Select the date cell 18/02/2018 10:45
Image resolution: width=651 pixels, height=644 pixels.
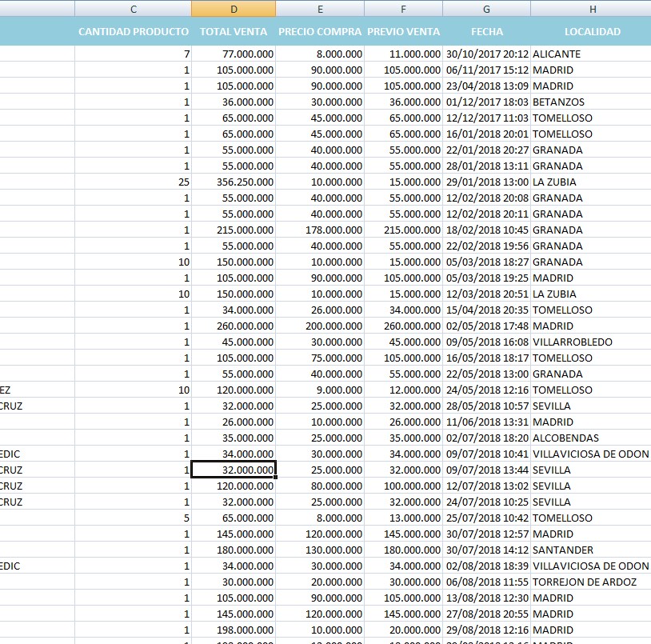486,230
